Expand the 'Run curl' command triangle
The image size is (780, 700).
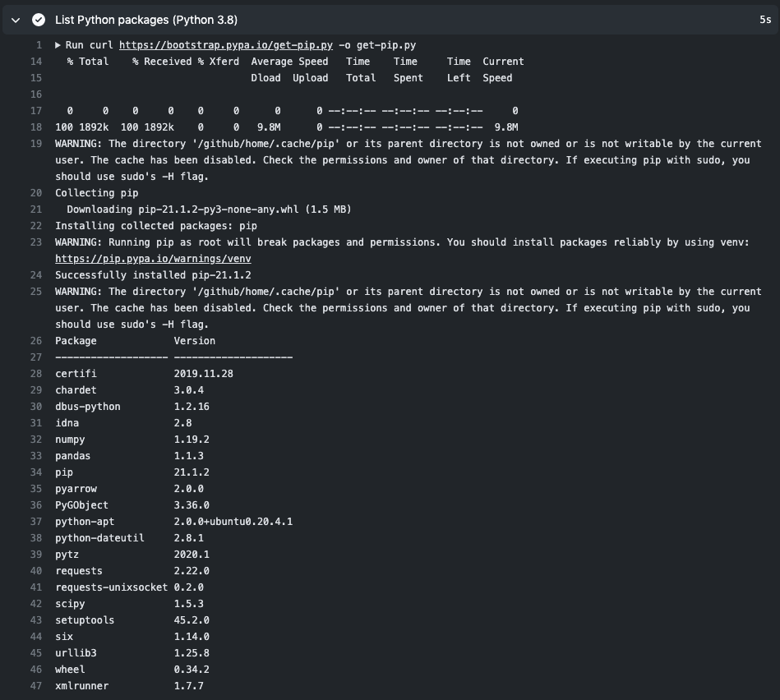[58, 45]
